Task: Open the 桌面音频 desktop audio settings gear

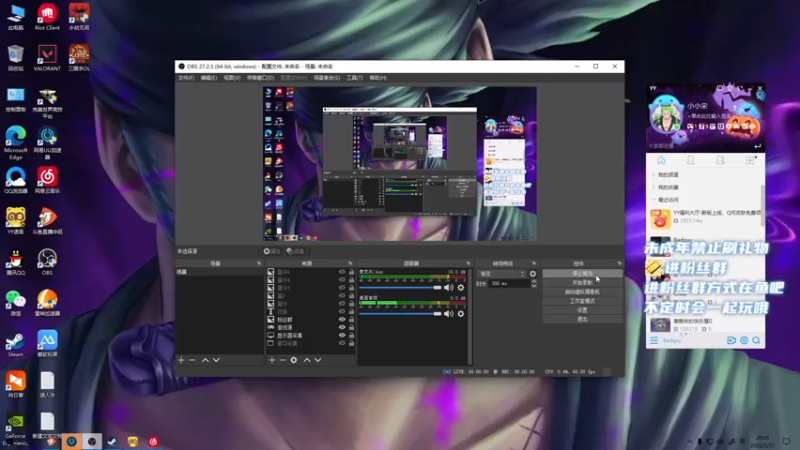Action: [461, 314]
